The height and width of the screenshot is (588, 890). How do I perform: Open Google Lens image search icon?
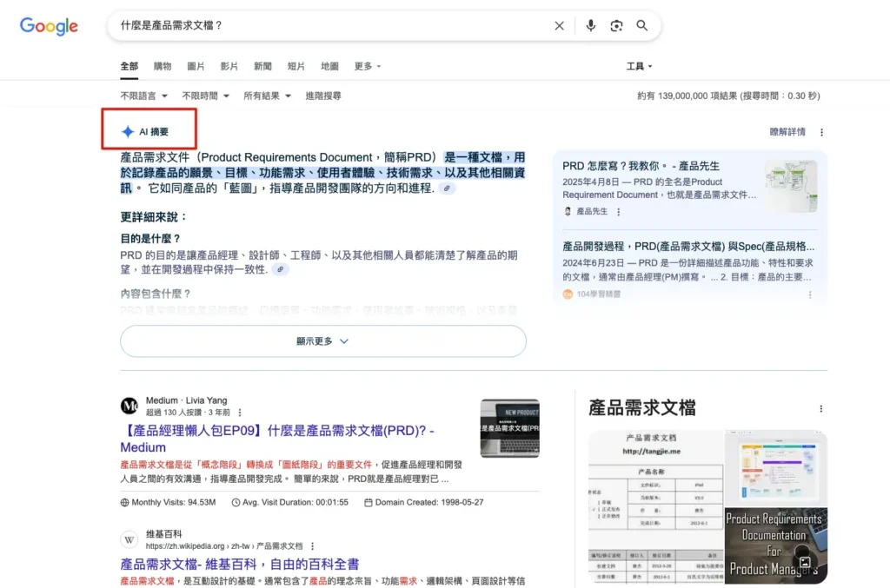616,25
